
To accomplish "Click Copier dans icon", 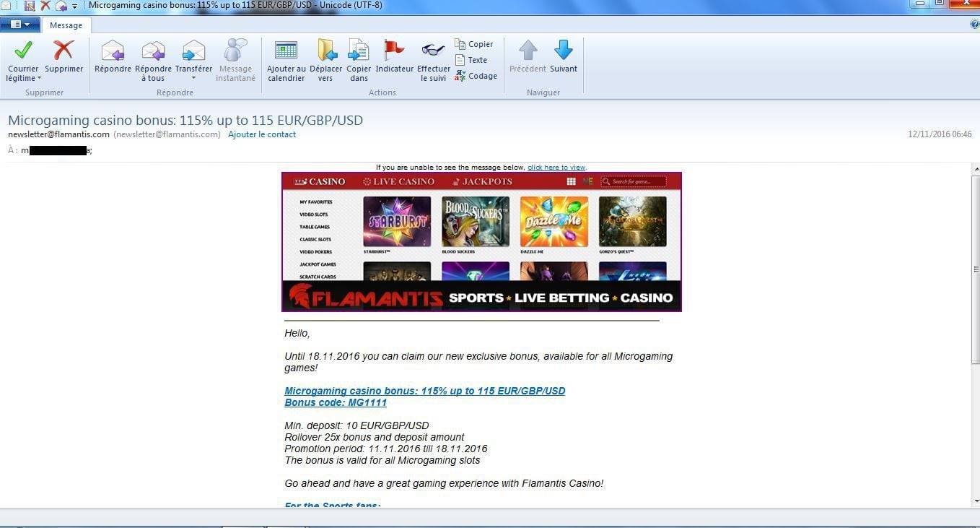I will point(359,51).
